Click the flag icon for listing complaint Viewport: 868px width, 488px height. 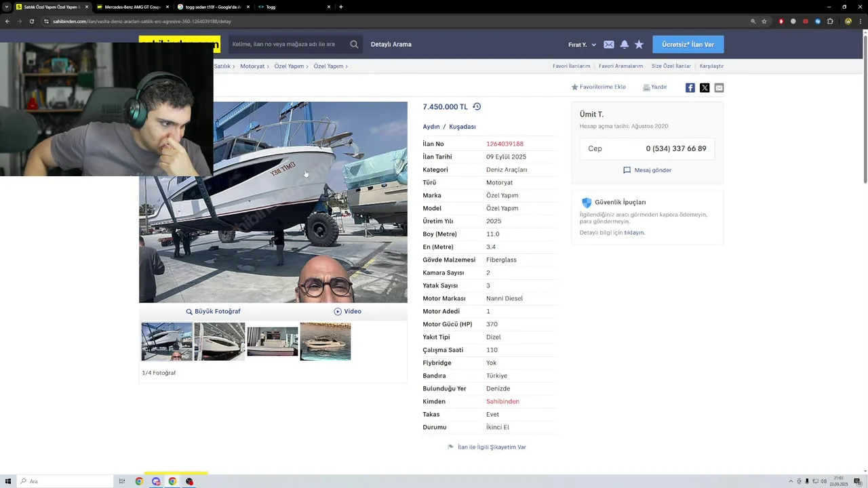[450, 447]
